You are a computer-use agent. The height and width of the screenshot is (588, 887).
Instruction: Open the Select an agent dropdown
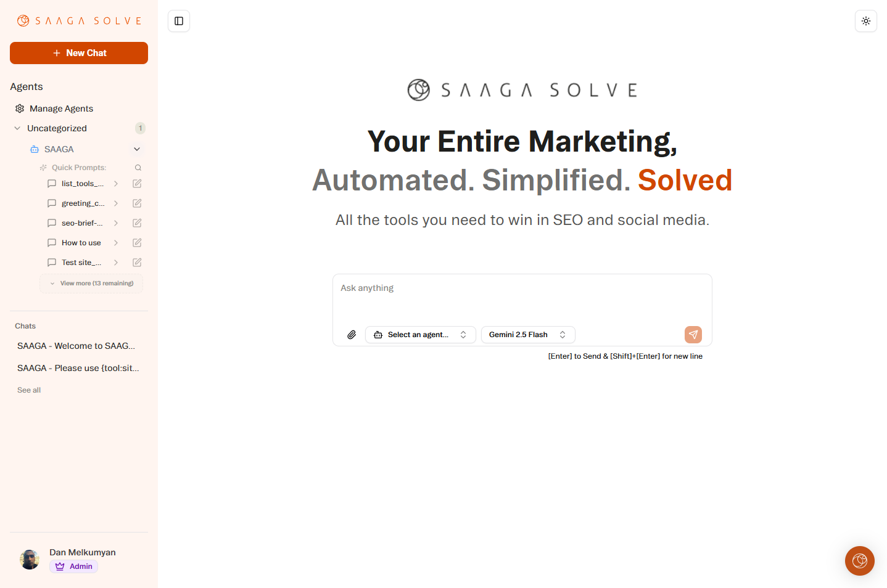[420, 334]
